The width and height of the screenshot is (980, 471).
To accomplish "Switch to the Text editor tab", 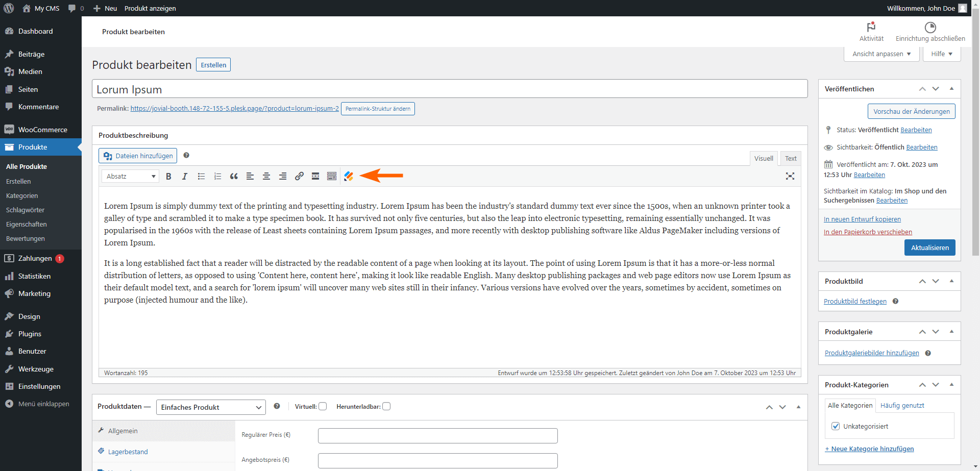I will [791, 159].
